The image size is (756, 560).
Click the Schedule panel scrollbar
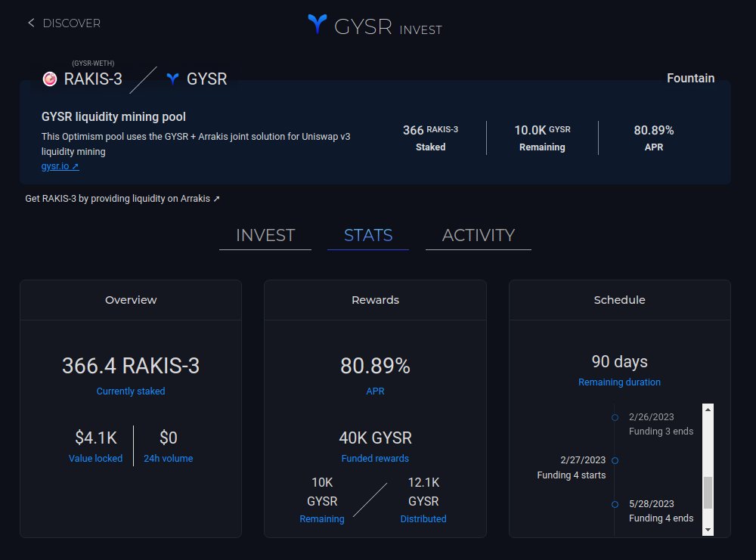[708, 491]
